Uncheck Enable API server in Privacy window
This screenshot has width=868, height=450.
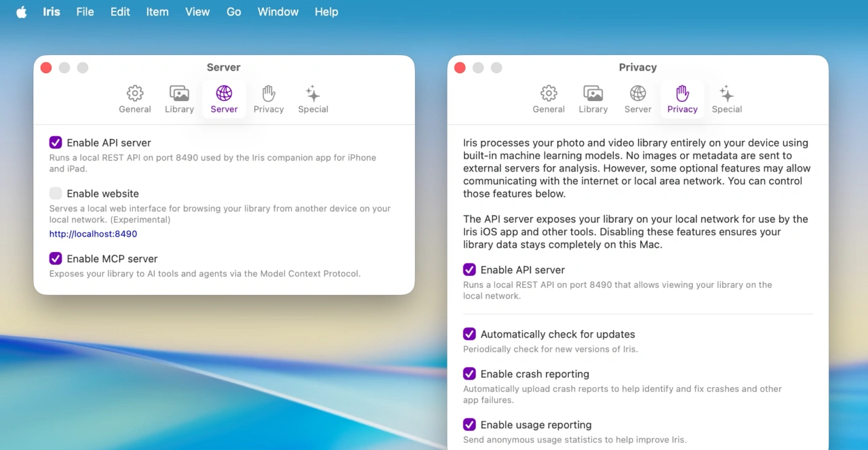pyautogui.click(x=469, y=270)
